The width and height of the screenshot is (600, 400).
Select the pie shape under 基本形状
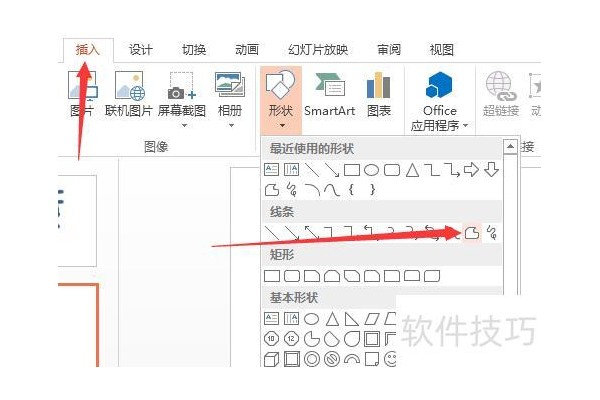pyautogui.click(x=311, y=338)
